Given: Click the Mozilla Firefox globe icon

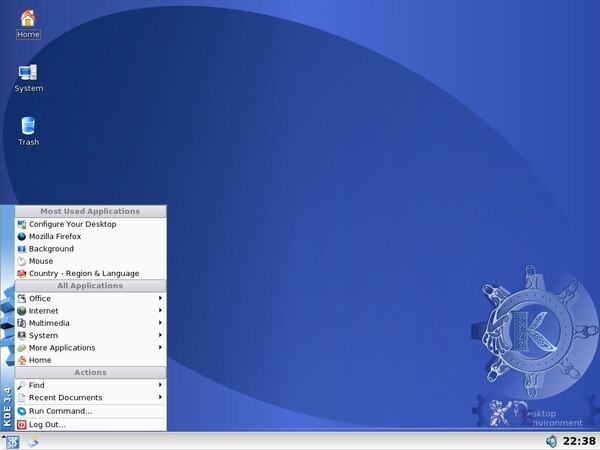Looking at the screenshot, I should (x=22, y=236).
